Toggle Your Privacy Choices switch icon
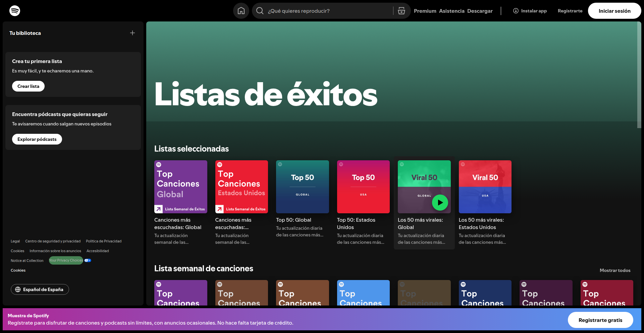The image size is (644, 333). [88, 261]
